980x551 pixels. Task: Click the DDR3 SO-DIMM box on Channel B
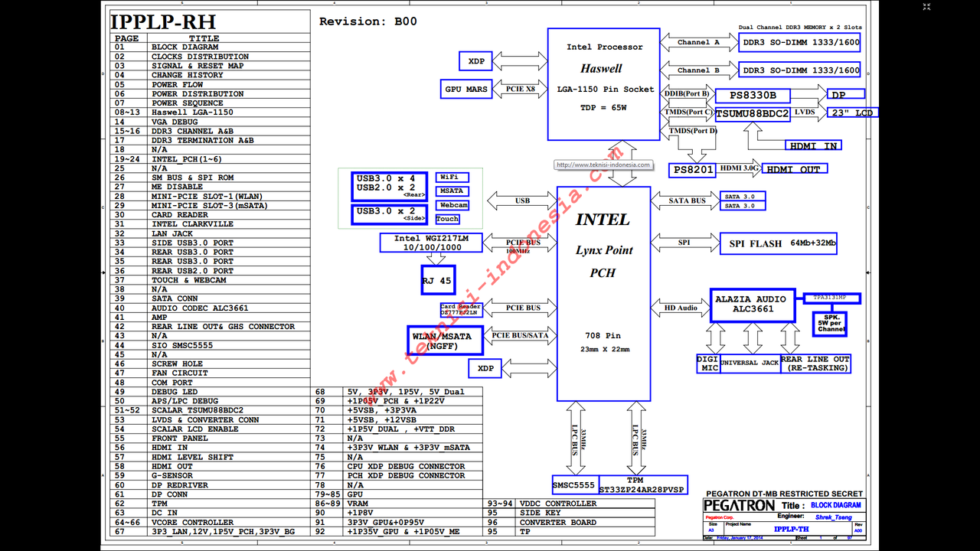point(801,70)
